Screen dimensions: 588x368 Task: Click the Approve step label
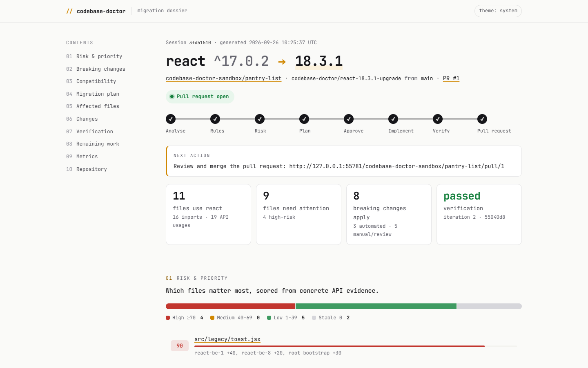click(354, 131)
